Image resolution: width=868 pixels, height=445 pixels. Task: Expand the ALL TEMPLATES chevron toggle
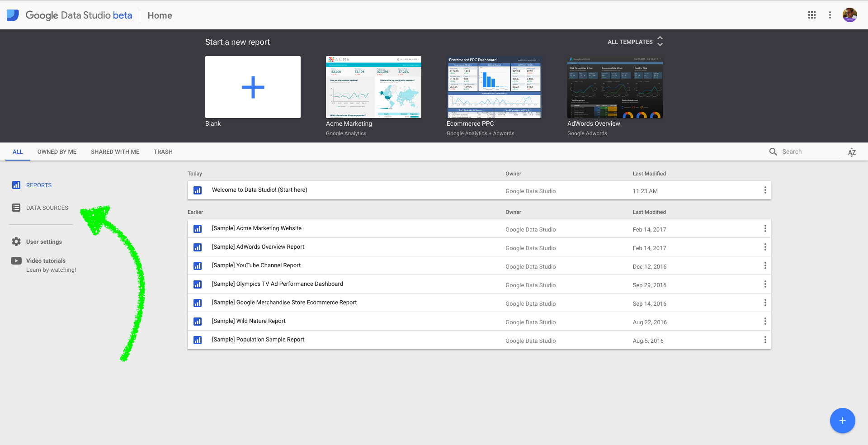(660, 41)
